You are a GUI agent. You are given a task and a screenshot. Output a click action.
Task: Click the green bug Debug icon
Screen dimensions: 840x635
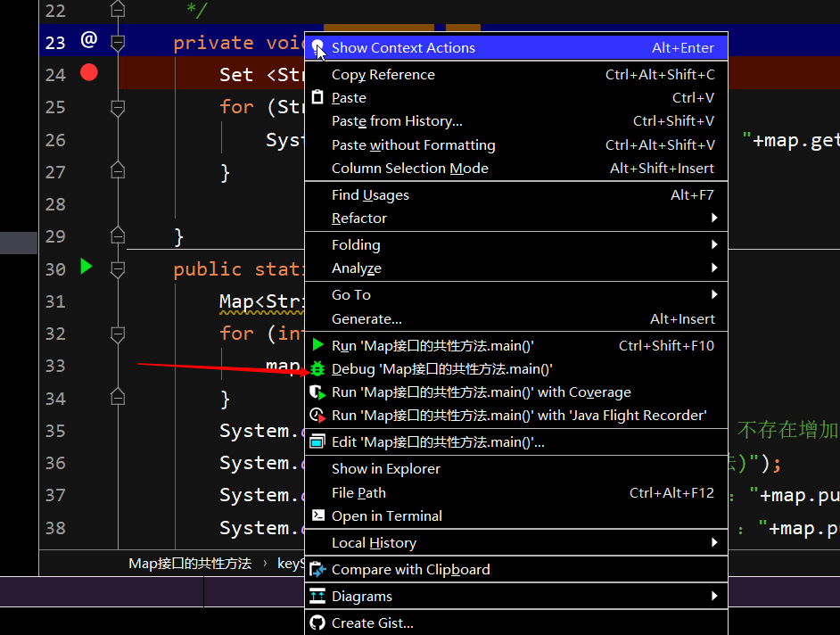click(x=317, y=368)
